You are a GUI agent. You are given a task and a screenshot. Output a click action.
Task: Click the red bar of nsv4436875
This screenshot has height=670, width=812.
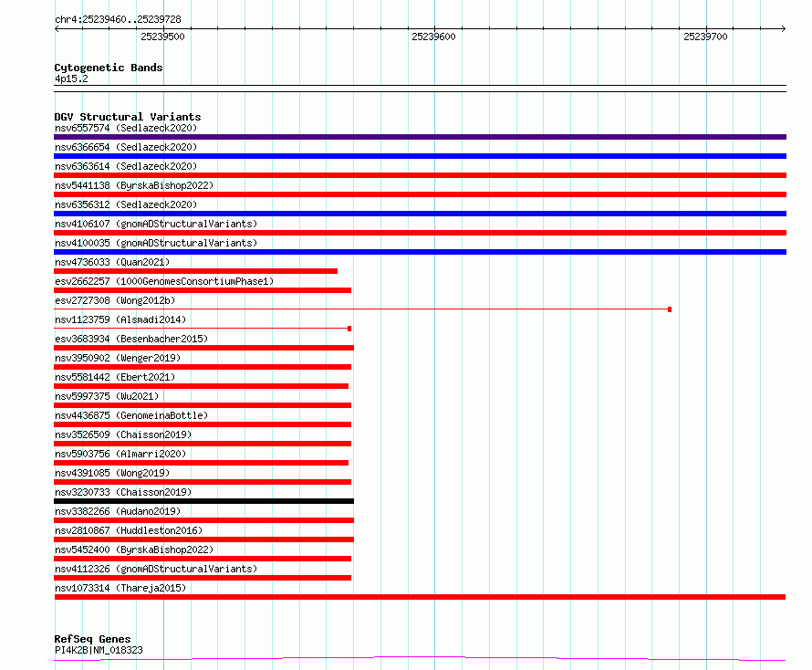(203, 424)
